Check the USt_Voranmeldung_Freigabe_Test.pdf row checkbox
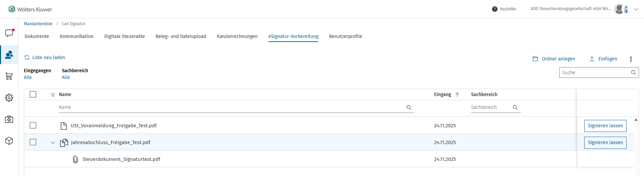The width and height of the screenshot is (644, 176). [x=33, y=125]
